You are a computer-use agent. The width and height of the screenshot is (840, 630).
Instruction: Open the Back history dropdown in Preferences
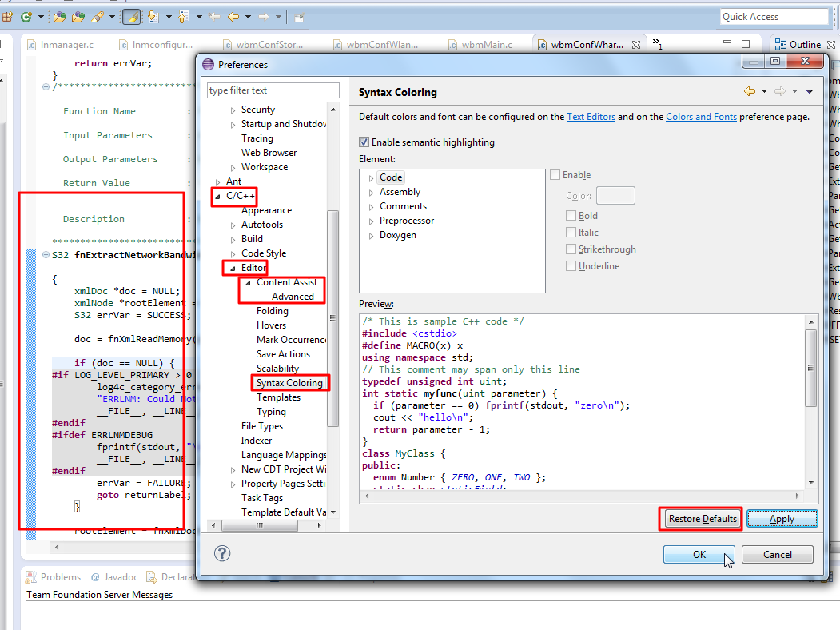click(x=764, y=92)
